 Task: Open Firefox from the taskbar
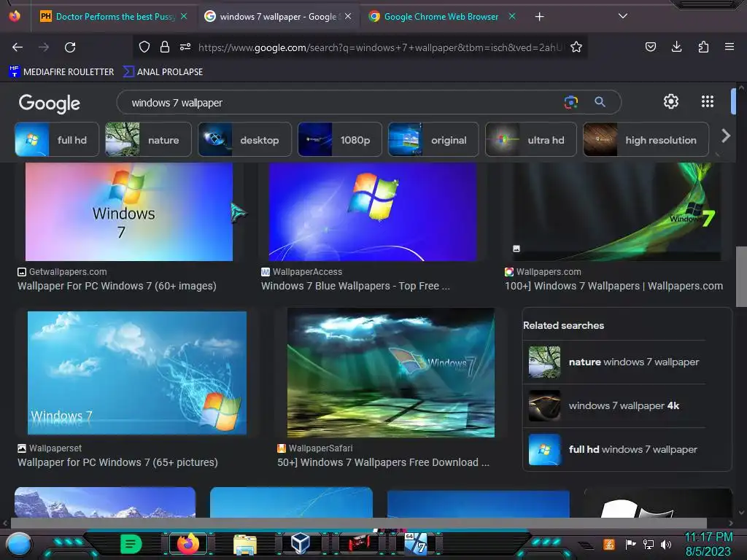click(x=187, y=544)
